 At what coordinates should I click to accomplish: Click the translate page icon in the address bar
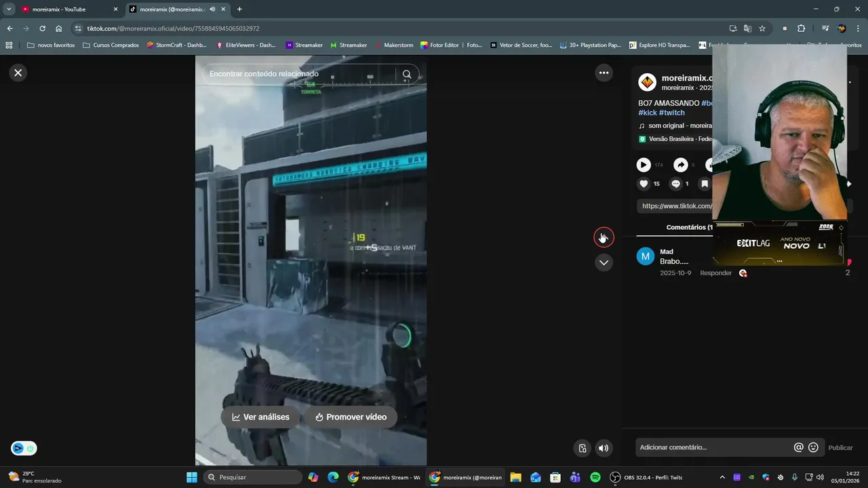[747, 28]
